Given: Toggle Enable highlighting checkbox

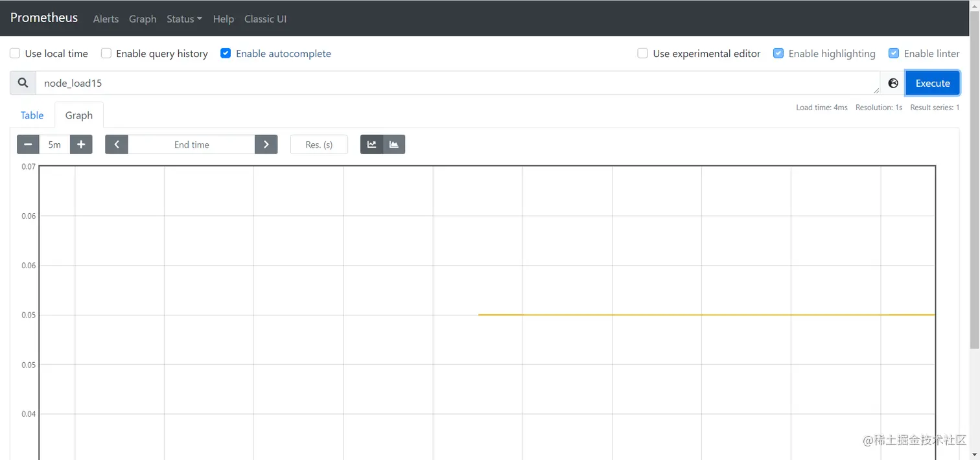Looking at the screenshot, I should point(778,53).
